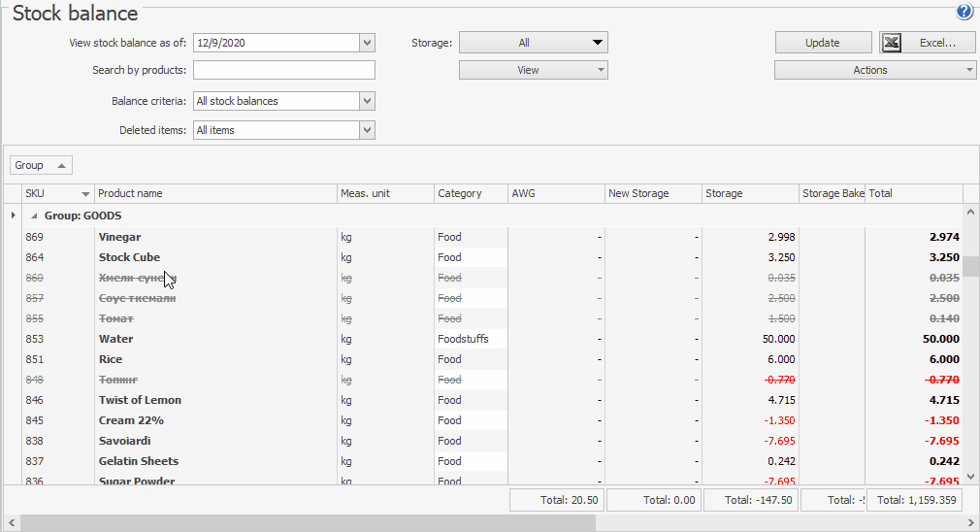Click the SKU column filter arrow
980x532 pixels.
coord(85,194)
